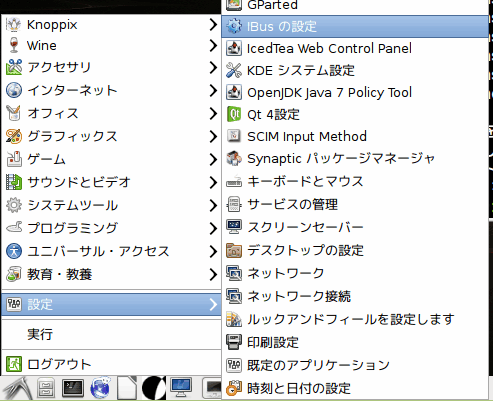Click the Knoppix penguin icon
The height and width of the screenshot is (401, 493).
click(14, 25)
